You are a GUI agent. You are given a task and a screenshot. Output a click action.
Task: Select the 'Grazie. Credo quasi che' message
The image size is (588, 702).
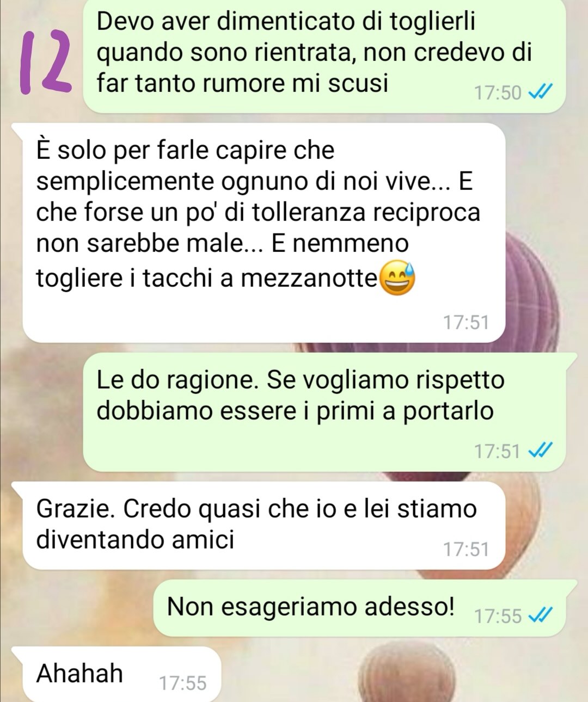264,526
